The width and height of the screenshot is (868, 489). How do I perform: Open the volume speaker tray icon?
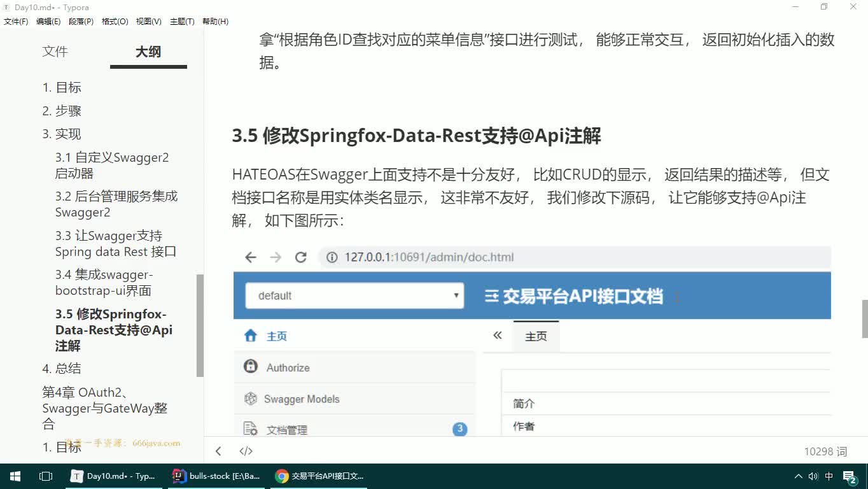pos(813,476)
